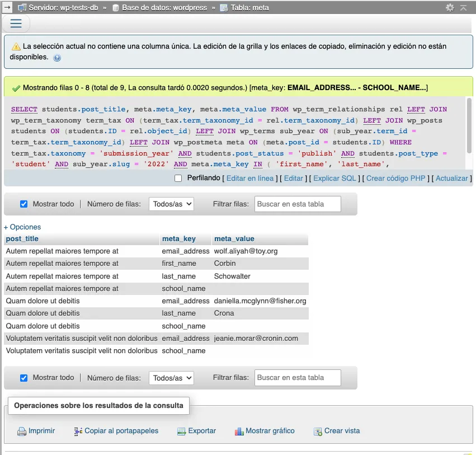Select the Crona value cell
Screen dimensions: 476x455
click(260, 313)
